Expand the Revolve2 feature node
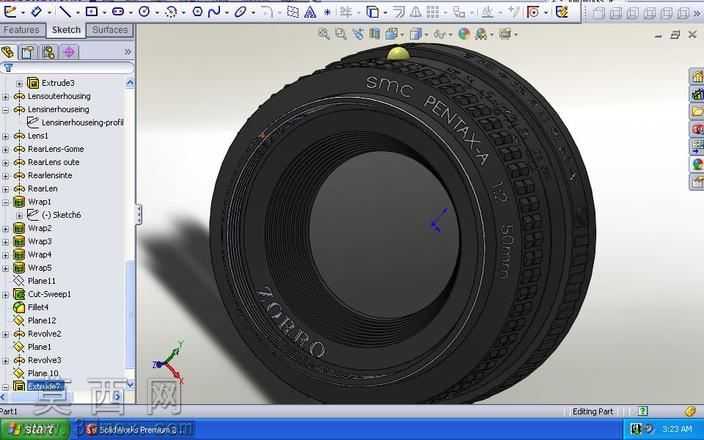 coord(5,334)
